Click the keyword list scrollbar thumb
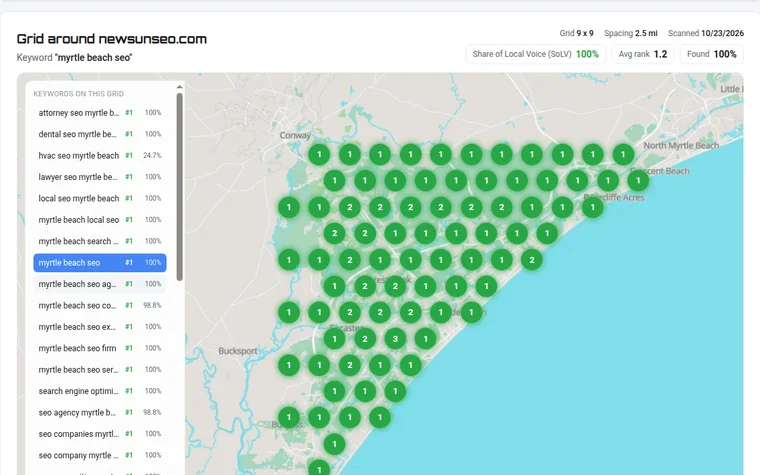The width and height of the screenshot is (760, 475). pyautogui.click(x=179, y=187)
